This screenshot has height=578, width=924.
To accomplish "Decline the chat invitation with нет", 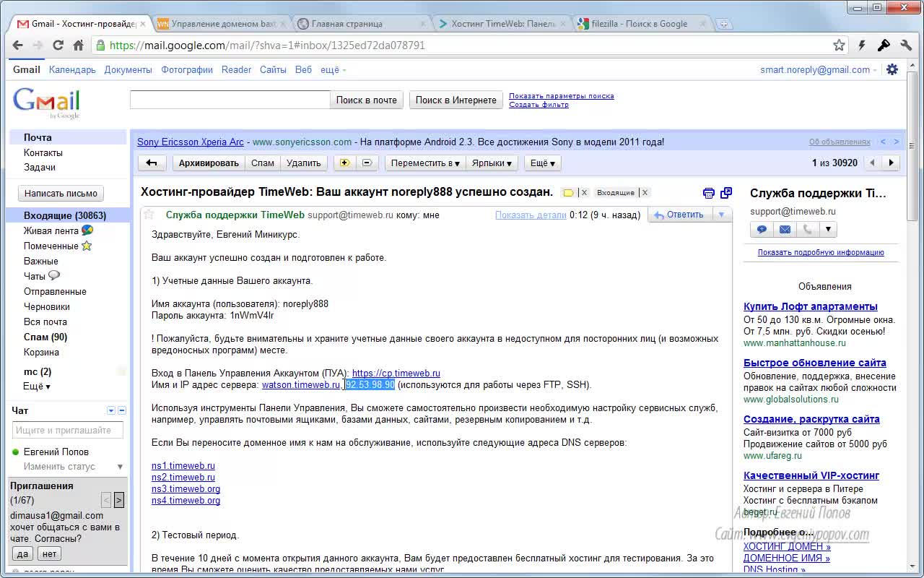I will click(49, 554).
